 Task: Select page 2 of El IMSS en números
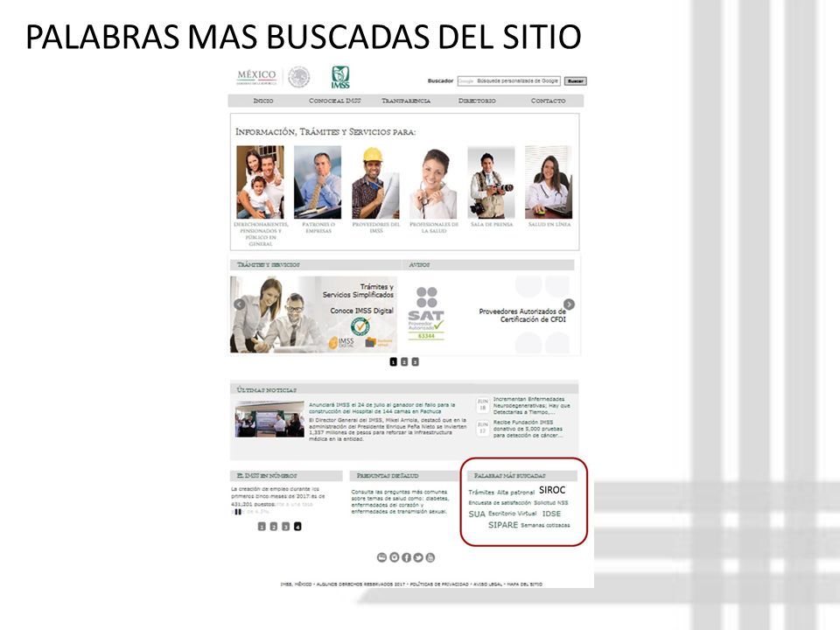[273, 527]
